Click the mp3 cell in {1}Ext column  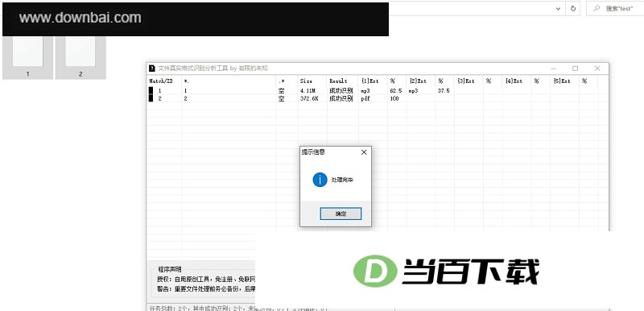pos(365,91)
